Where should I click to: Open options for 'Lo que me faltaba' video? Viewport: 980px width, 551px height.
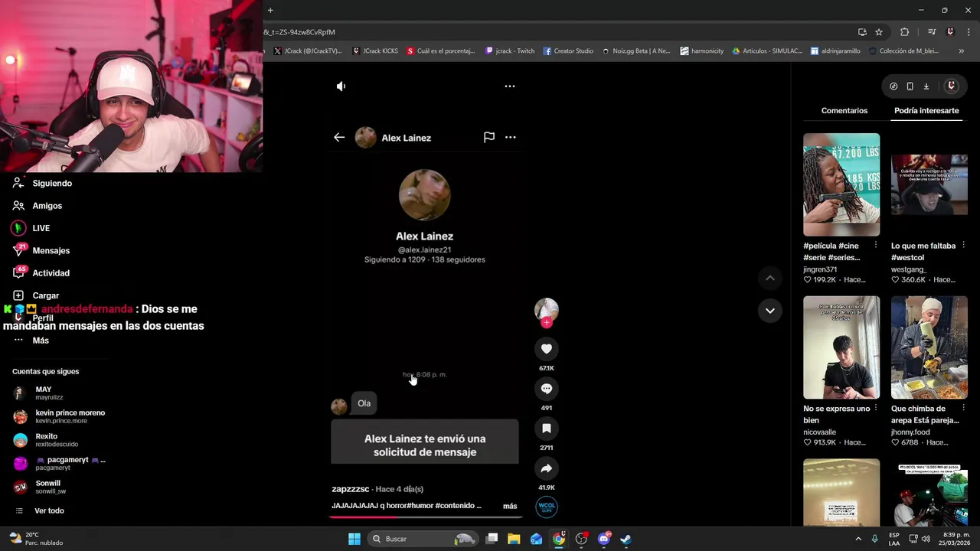(963, 246)
